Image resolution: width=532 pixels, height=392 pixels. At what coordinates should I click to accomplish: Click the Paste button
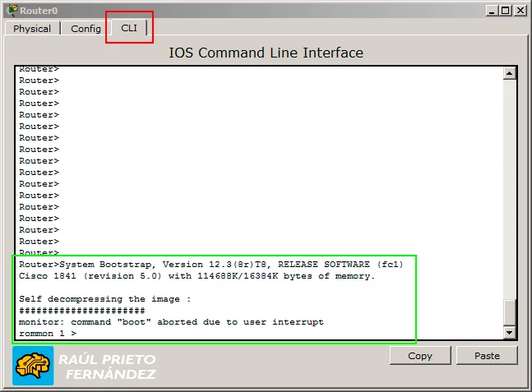point(487,356)
